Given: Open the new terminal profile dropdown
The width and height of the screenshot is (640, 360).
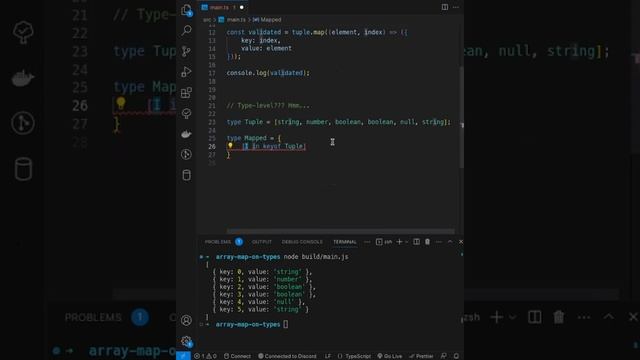Looking at the screenshot, I should (x=407, y=242).
